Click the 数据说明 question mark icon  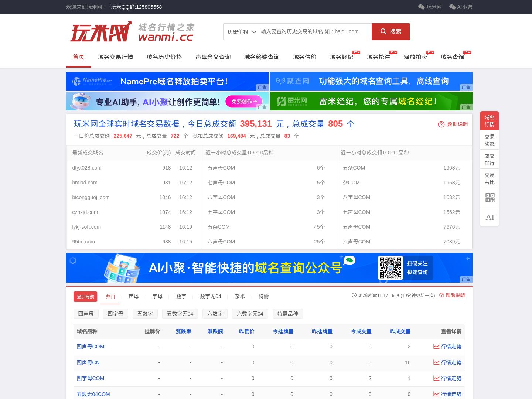tap(441, 124)
